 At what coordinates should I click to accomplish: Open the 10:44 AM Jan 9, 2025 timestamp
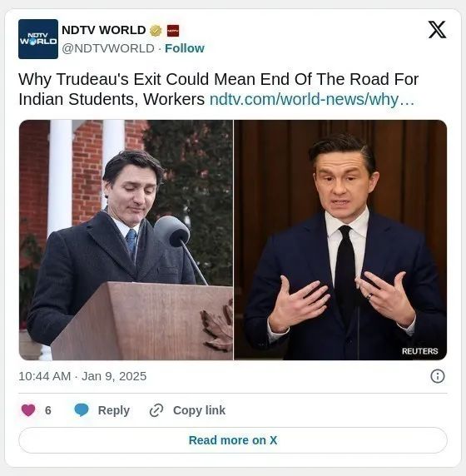click(82, 376)
